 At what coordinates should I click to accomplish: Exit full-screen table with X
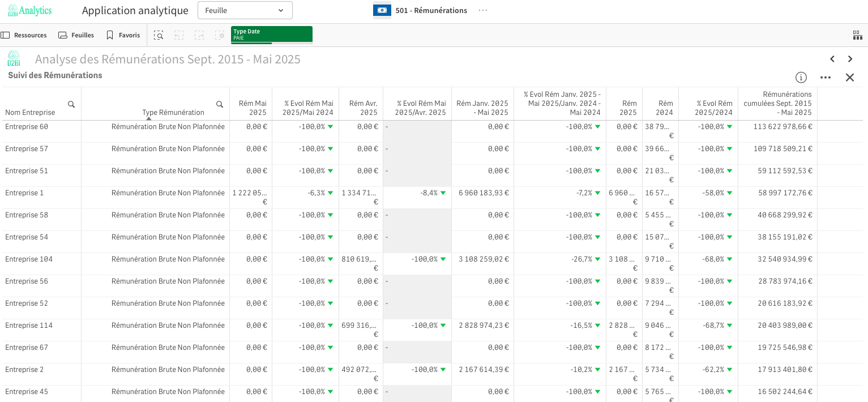(850, 78)
